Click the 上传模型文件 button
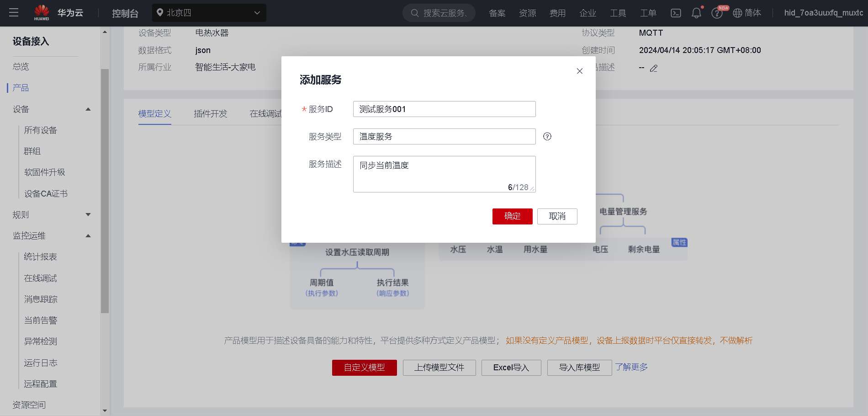The height and width of the screenshot is (416, 868). (439, 368)
